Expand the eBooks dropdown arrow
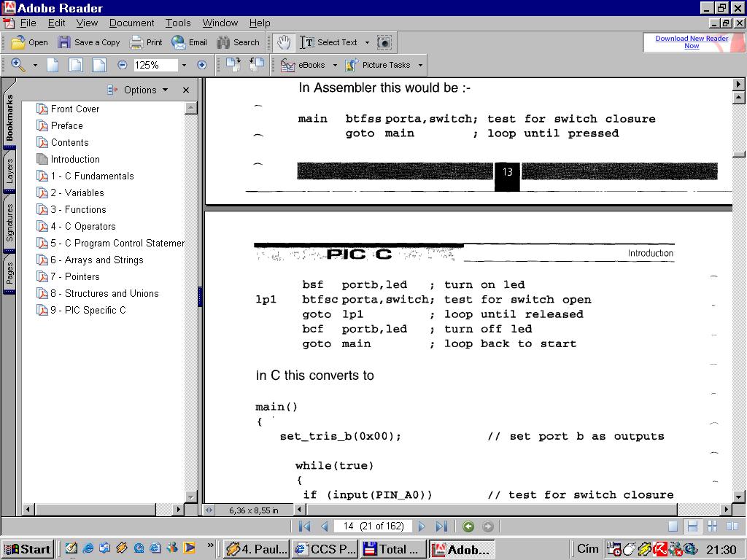Screen dimensions: 747x560 (335, 65)
